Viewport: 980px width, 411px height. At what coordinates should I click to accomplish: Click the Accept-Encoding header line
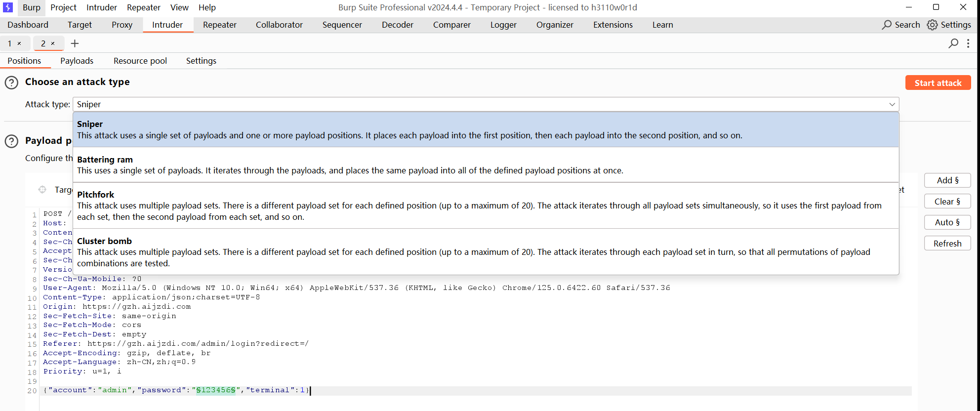click(x=127, y=353)
